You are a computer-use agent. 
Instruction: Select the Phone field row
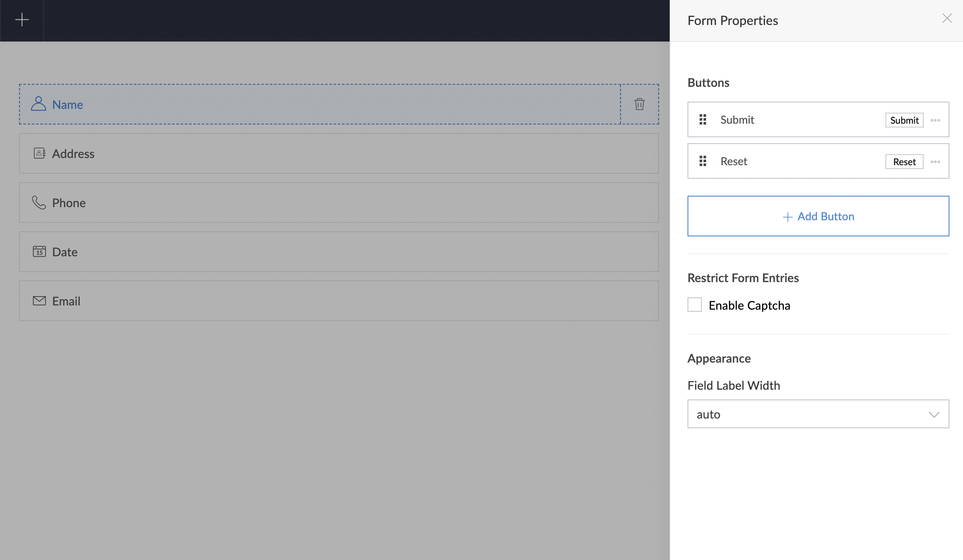point(339,202)
